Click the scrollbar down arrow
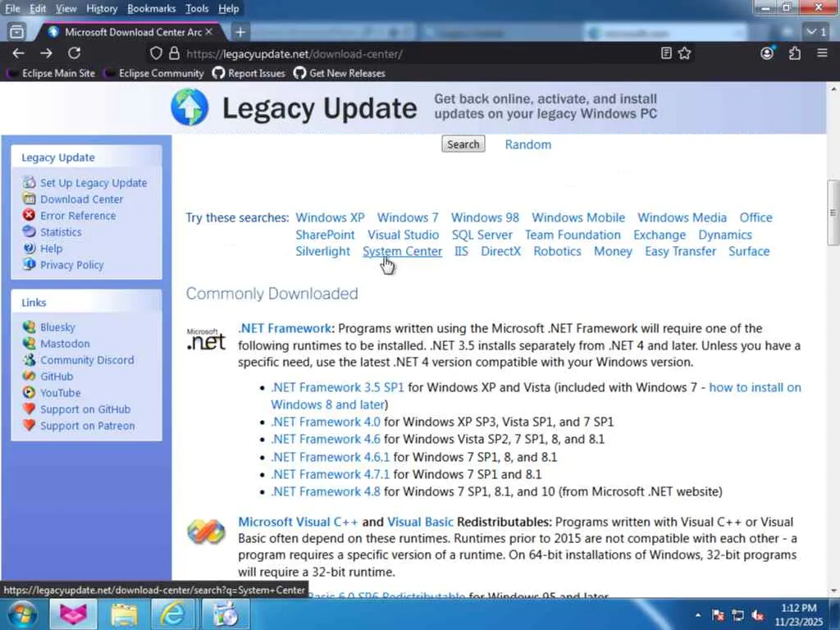 pos(833,591)
